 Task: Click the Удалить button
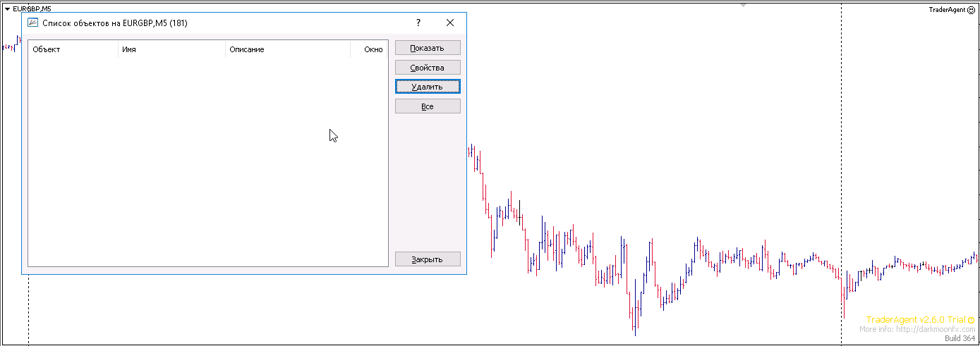pyautogui.click(x=428, y=87)
